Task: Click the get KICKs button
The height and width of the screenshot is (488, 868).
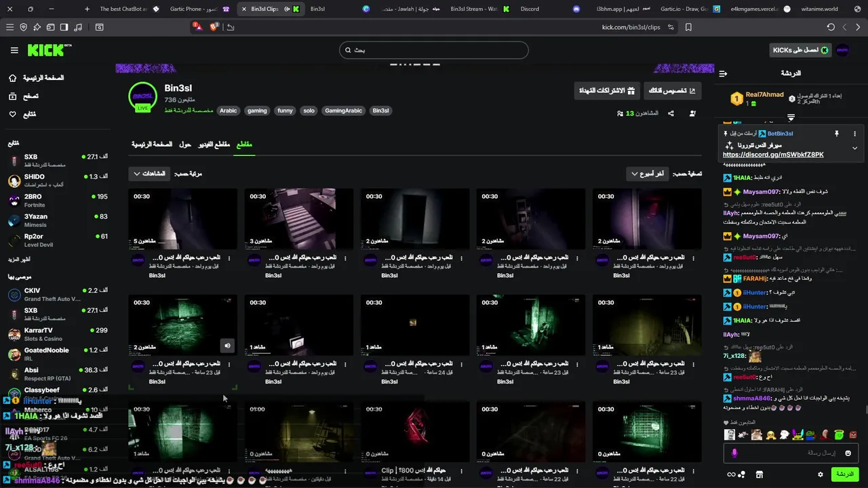Action: click(x=800, y=50)
